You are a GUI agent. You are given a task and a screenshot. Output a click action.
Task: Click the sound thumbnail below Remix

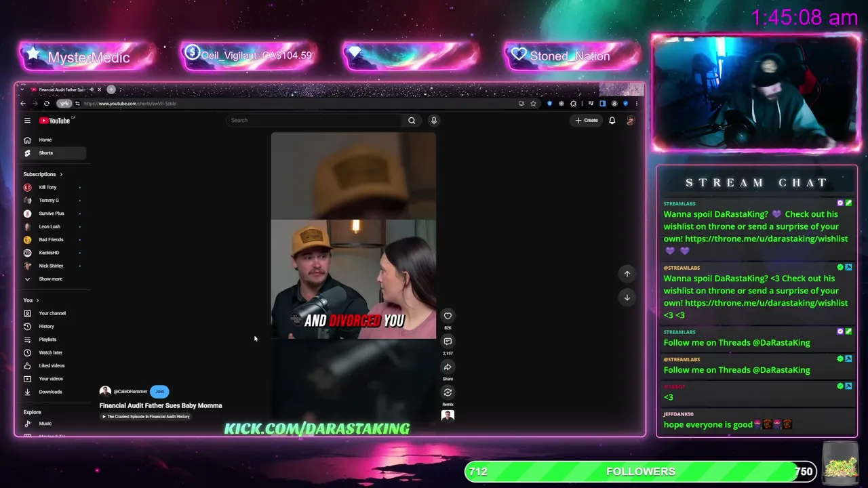tap(448, 415)
